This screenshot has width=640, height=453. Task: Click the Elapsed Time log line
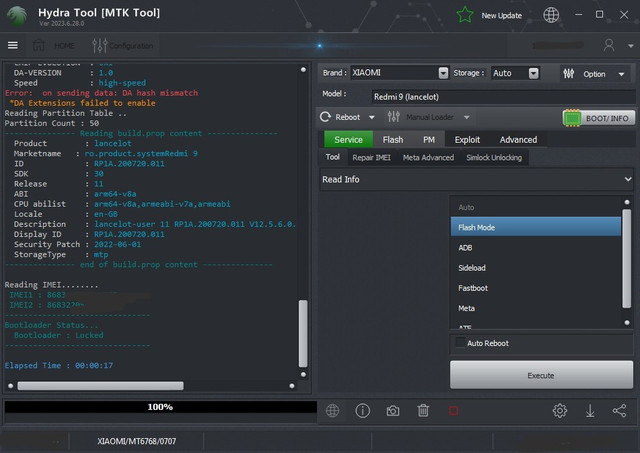point(59,365)
